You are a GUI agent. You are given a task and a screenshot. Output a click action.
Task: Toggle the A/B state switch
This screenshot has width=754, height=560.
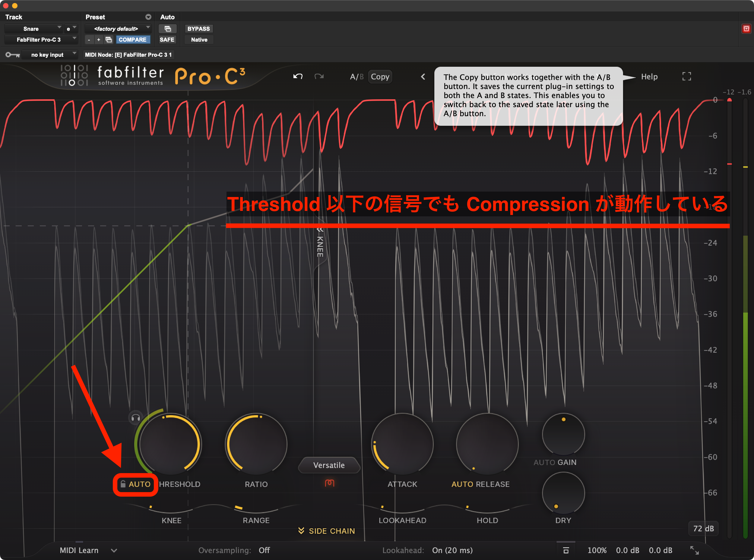tap(356, 77)
